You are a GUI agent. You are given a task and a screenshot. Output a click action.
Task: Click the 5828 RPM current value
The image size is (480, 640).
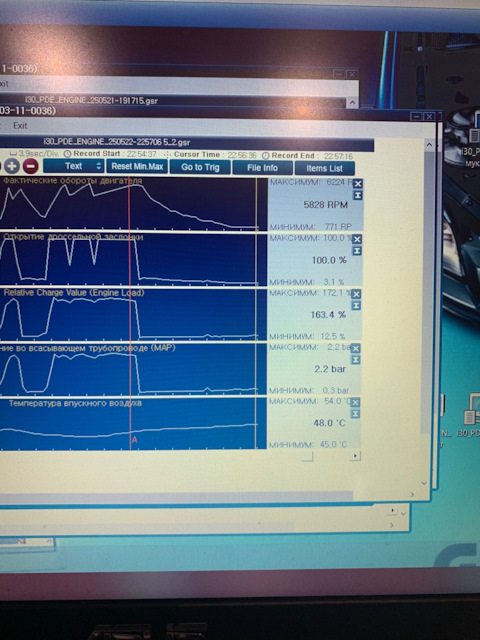pyautogui.click(x=326, y=204)
